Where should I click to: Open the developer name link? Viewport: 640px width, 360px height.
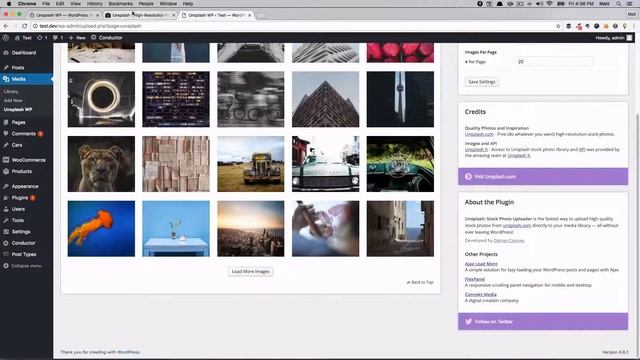[509, 240]
